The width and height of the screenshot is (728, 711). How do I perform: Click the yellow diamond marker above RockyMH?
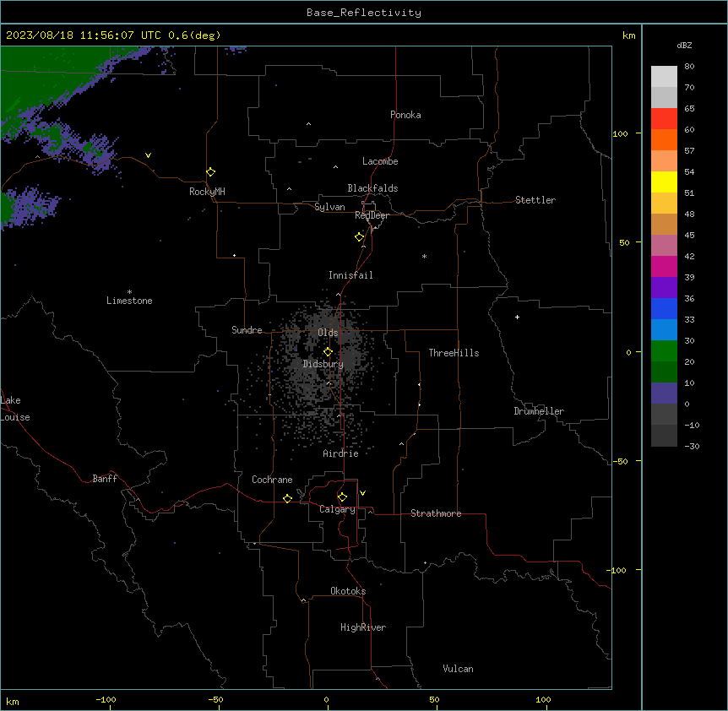(x=211, y=172)
